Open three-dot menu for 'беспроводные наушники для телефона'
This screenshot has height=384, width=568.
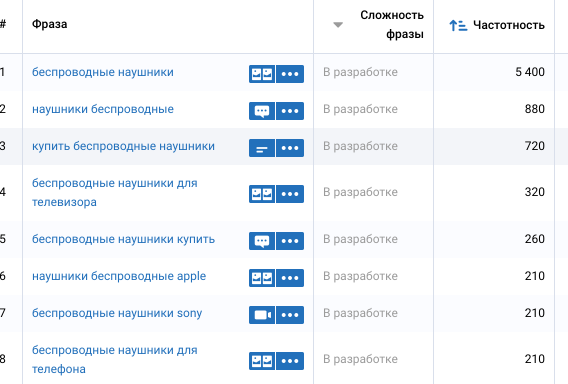(290, 361)
